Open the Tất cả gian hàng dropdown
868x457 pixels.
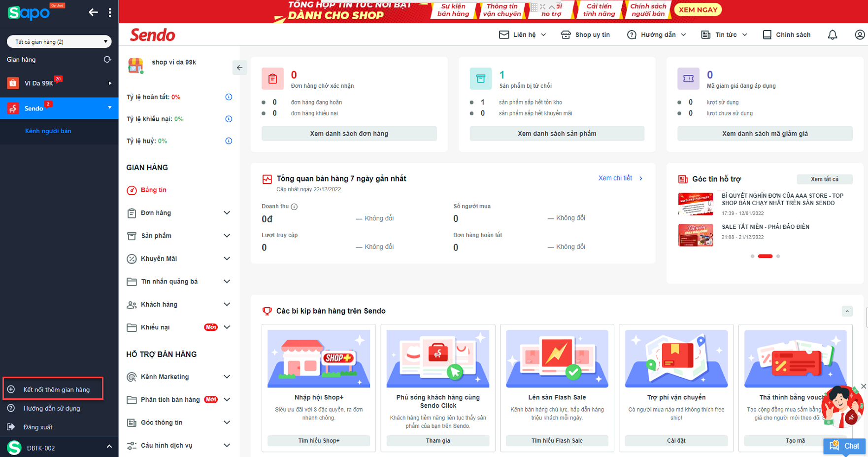[x=59, y=42]
